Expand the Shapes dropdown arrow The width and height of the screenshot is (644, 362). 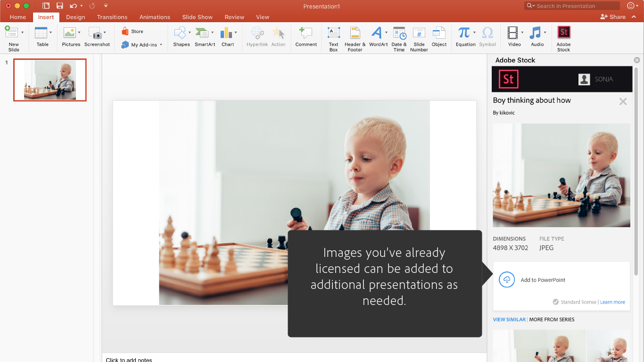tap(190, 33)
